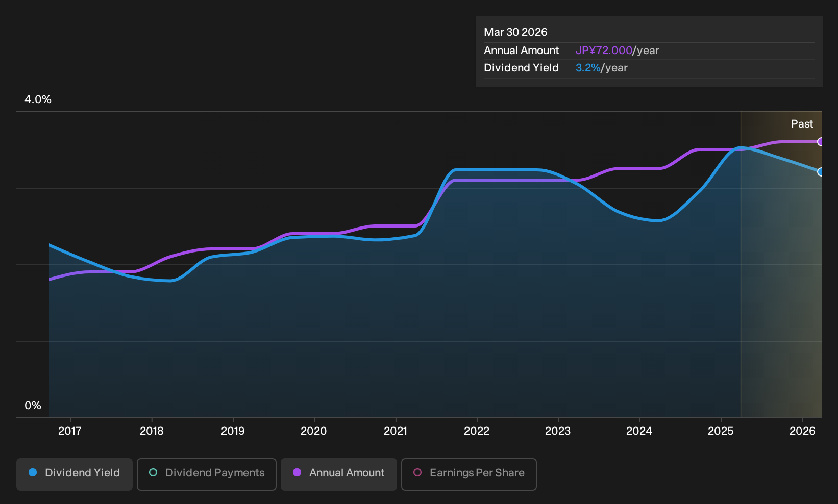
Task: Click the 2020 x-axis label
Action: [x=314, y=431]
